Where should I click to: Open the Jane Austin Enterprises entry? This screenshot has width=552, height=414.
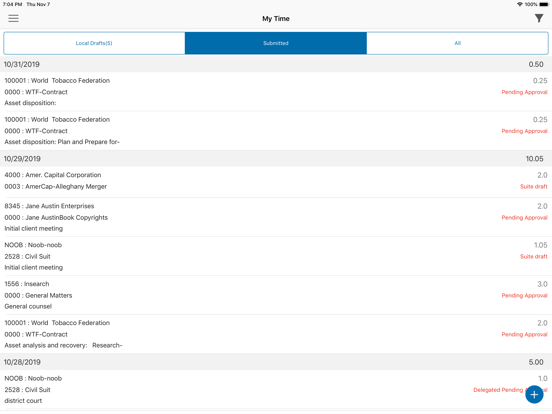tap(276, 217)
